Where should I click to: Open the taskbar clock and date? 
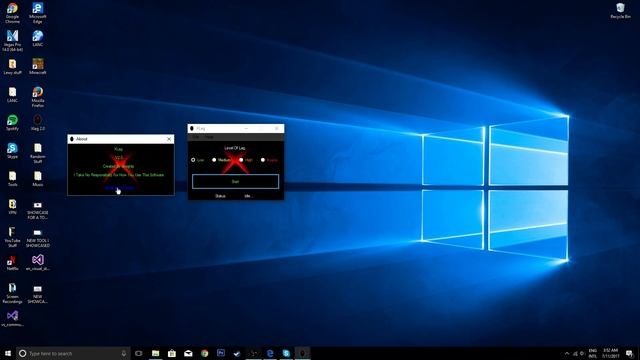click(611, 353)
